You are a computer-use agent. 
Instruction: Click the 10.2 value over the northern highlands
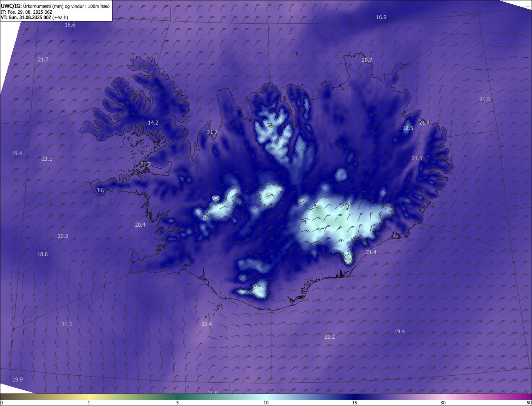click(x=281, y=142)
